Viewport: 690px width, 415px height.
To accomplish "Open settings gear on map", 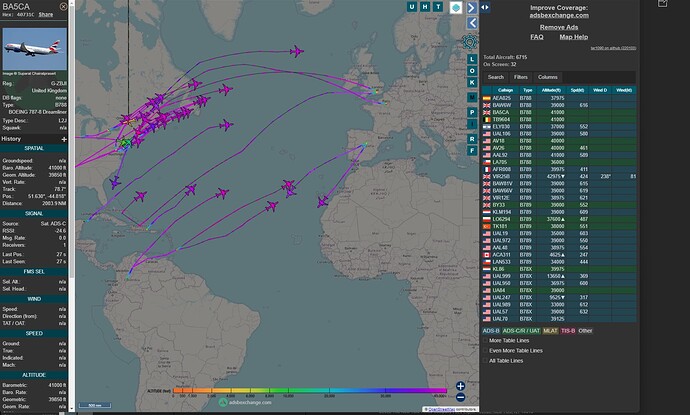I will (470, 42).
